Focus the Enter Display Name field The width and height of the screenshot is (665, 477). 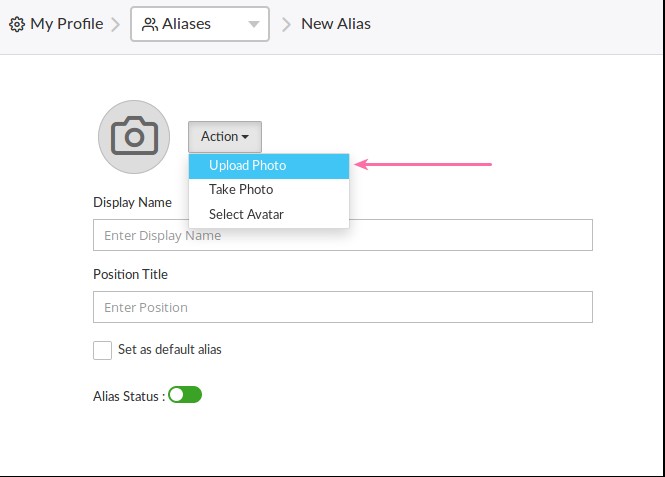coord(342,236)
